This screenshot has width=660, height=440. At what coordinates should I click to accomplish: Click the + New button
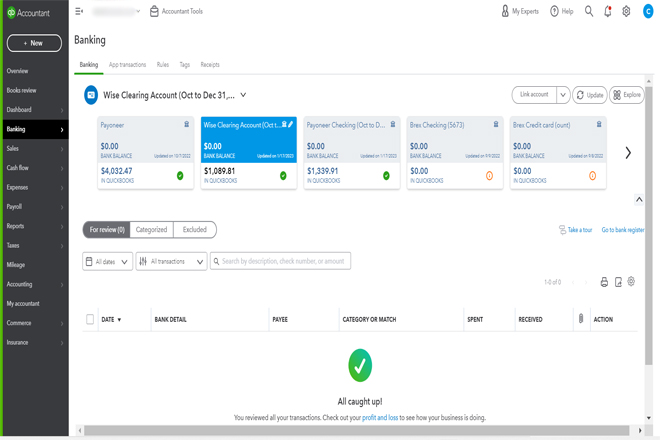[x=34, y=43]
